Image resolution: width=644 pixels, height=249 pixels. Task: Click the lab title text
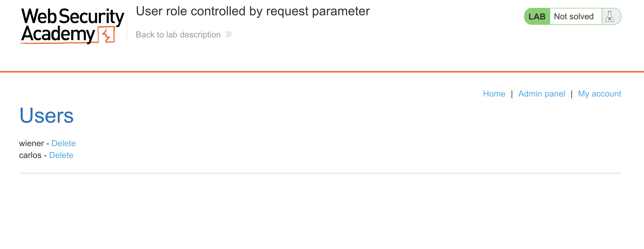tap(253, 11)
